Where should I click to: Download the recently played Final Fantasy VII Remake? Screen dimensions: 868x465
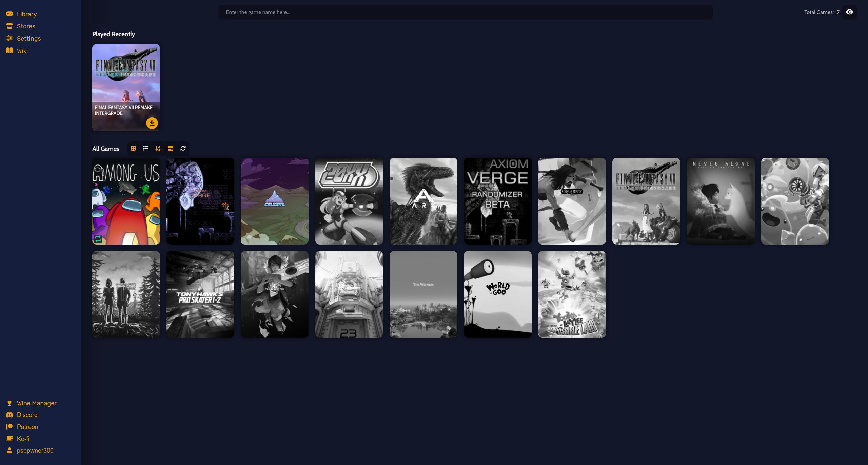tap(152, 123)
